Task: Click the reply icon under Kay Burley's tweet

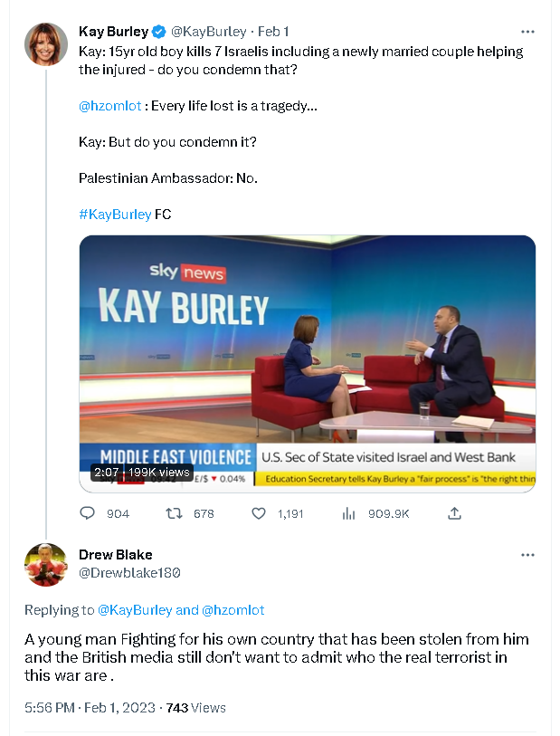Action: tap(88, 513)
